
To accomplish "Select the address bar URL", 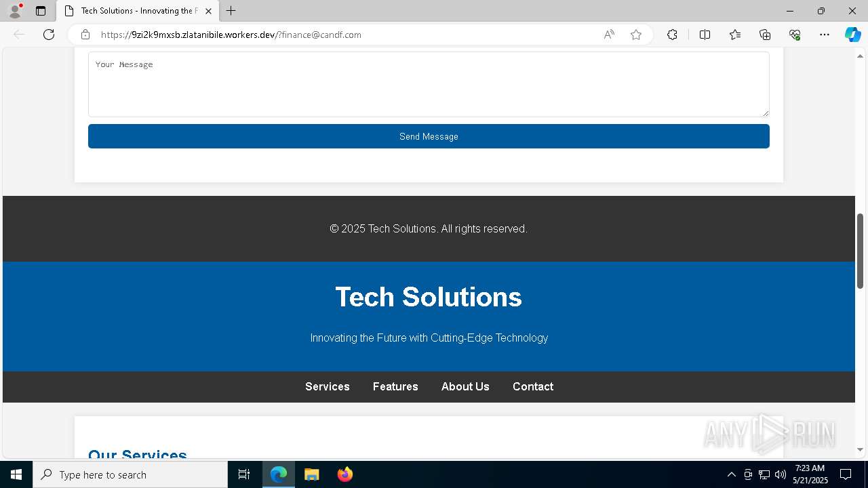I will point(231,35).
